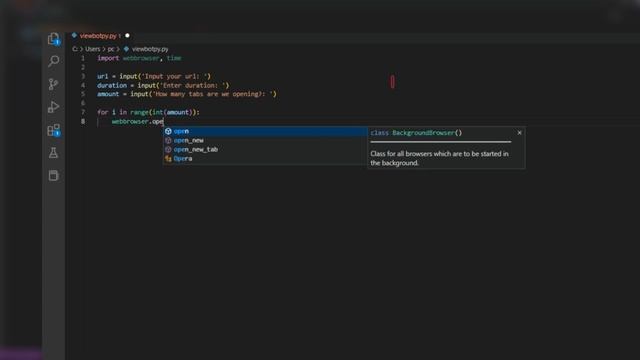Close the BackgroundBrowser documentation popup

tap(519, 133)
